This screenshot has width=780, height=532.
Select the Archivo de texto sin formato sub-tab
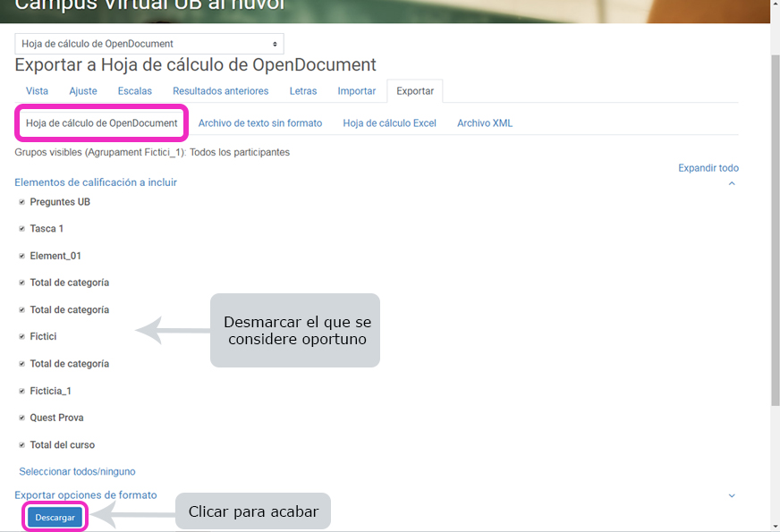tap(259, 123)
